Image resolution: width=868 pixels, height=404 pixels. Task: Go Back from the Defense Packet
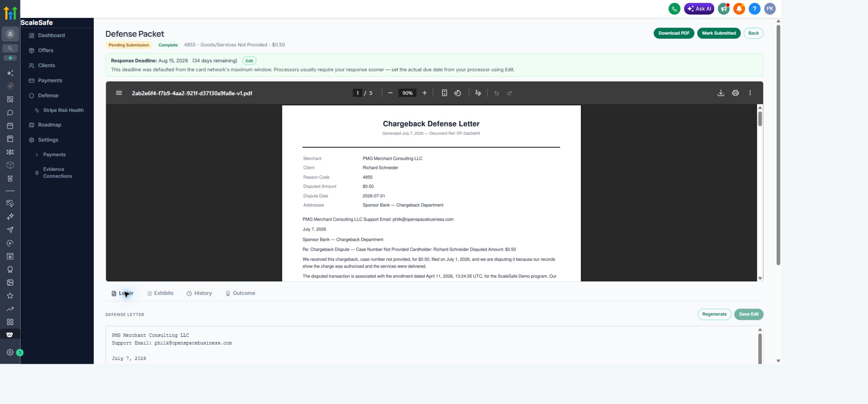tap(753, 33)
